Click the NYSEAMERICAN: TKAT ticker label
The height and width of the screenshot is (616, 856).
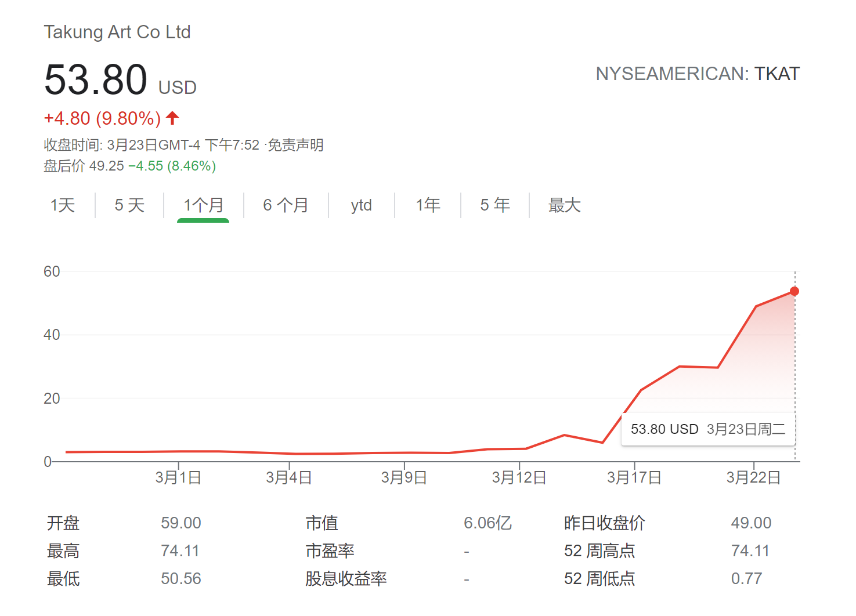click(x=698, y=74)
